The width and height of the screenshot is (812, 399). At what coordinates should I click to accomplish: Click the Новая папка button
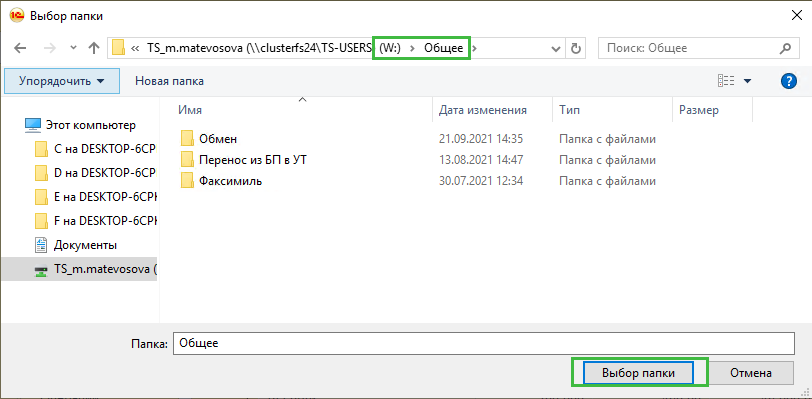point(169,81)
